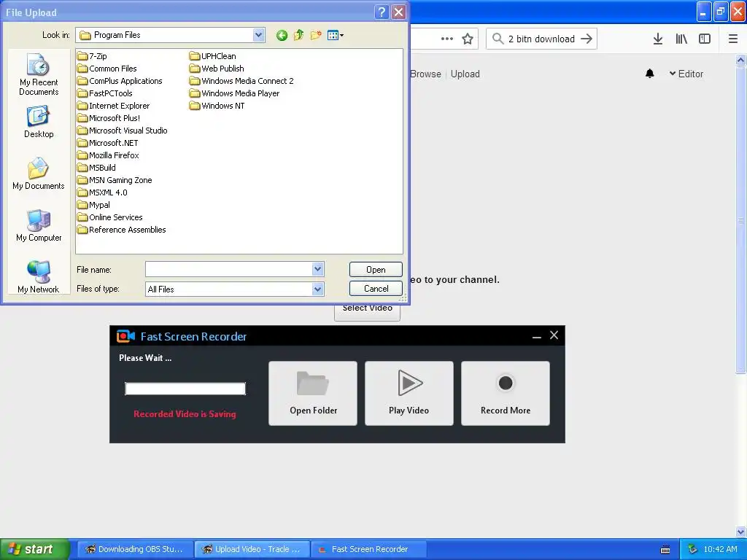Viewport: 747px width, 560px height.
Task: Select the Common Files folder
Action: pyautogui.click(x=107, y=69)
